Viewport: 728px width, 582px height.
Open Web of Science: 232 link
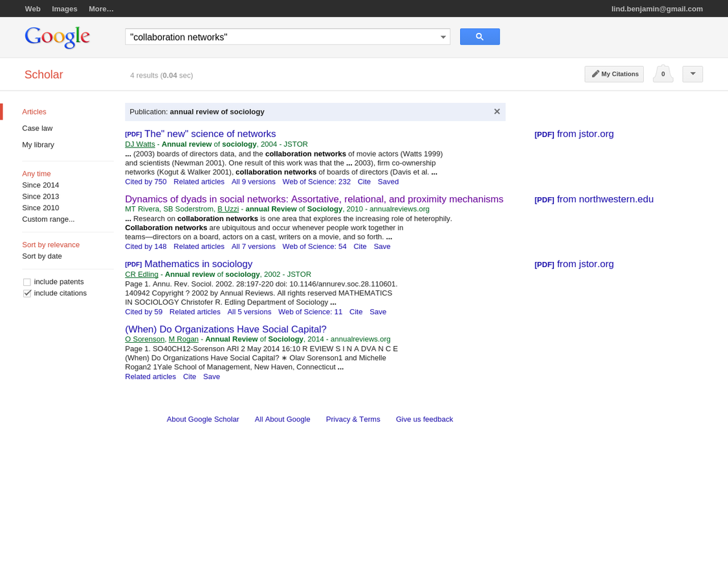coord(316,182)
